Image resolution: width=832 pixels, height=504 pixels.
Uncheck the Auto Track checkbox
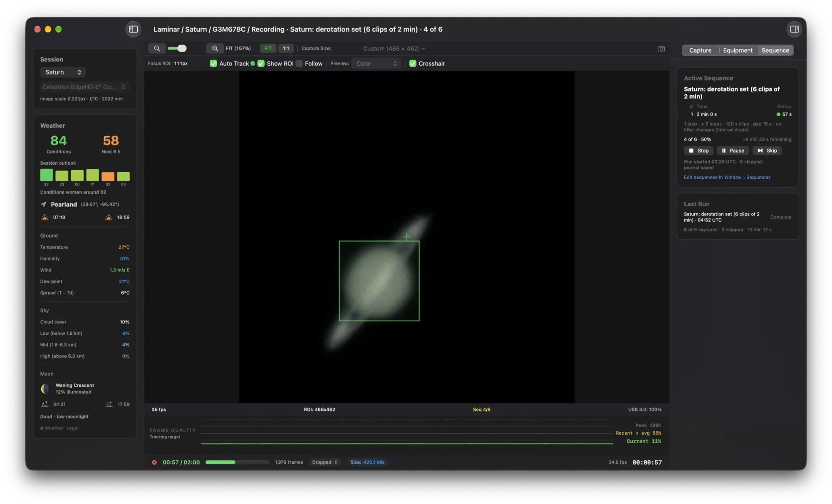coord(213,64)
